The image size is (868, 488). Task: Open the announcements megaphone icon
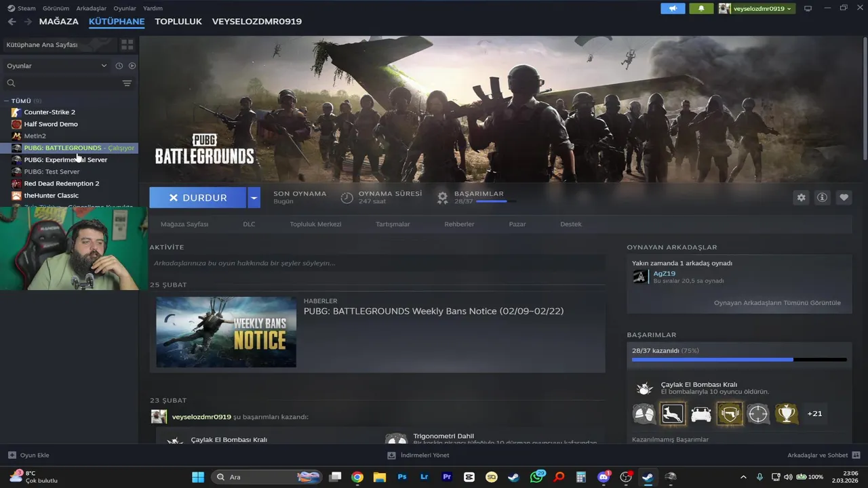tap(673, 9)
